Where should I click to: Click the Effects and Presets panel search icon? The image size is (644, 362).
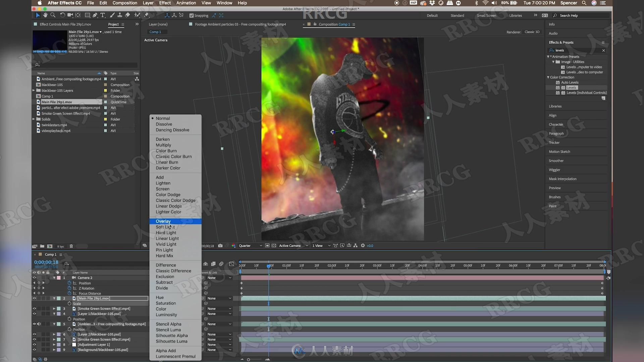(x=551, y=50)
